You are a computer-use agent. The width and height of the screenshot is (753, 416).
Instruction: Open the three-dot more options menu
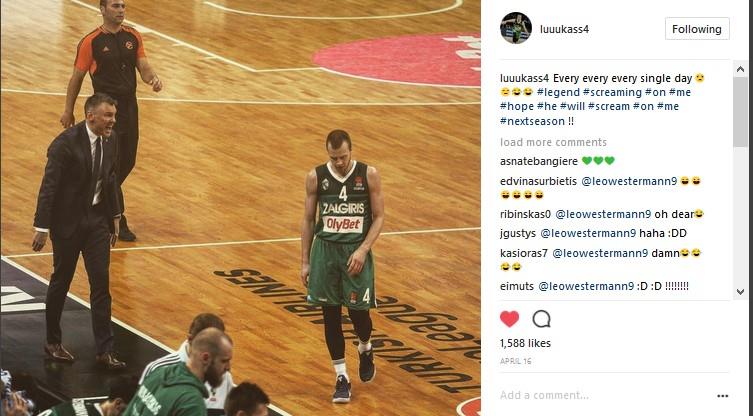(722, 396)
